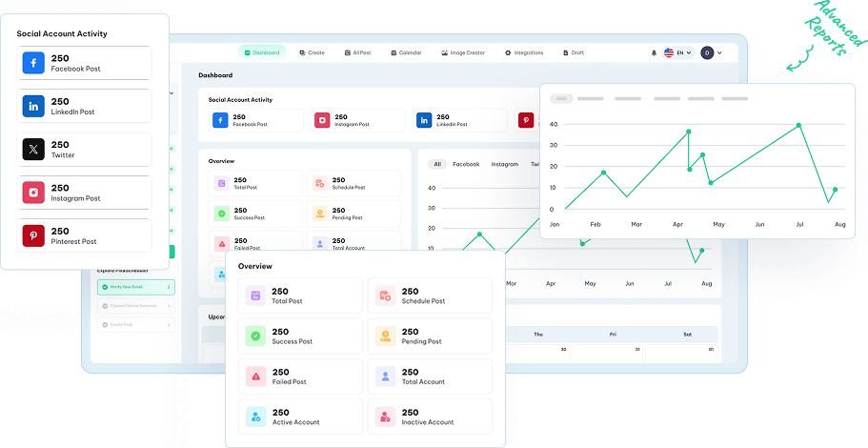
Task: Click the Pinterest Post icon in left panel
Action: pyautogui.click(x=34, y=235)
